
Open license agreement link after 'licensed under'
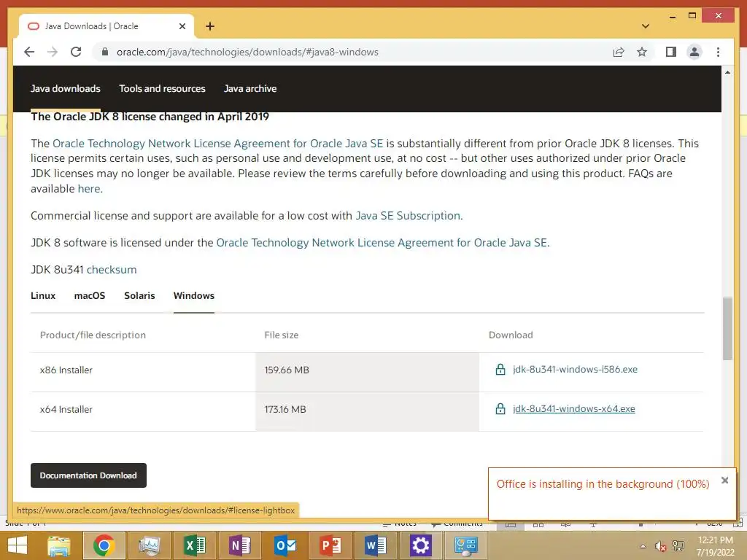382,242
